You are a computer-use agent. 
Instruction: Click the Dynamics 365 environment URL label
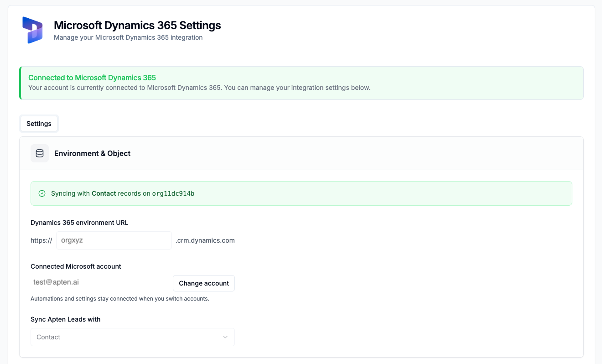(79, 223)
